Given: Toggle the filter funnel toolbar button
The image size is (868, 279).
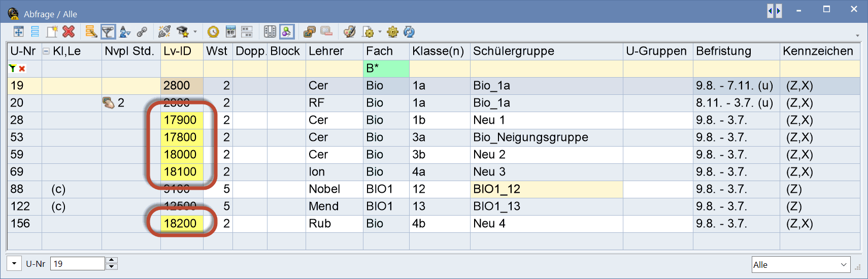Looking at the screenshot, I should coord(108,32).
